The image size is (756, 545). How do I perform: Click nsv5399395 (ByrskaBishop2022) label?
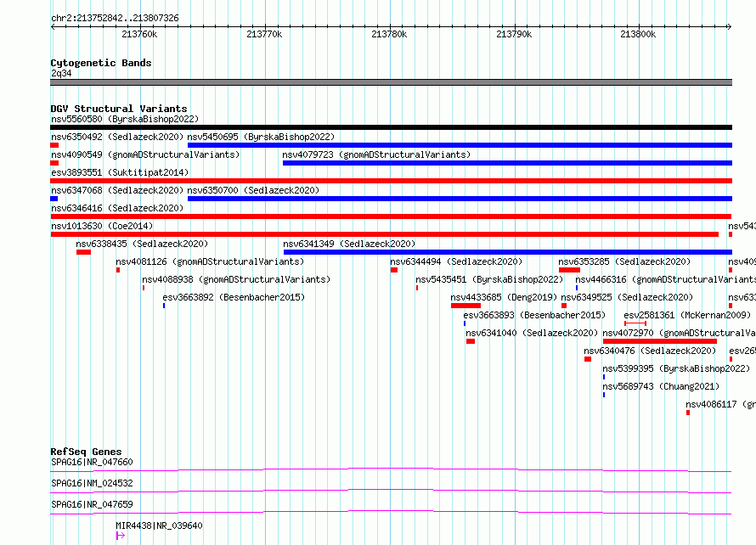(x=676, y=368)
